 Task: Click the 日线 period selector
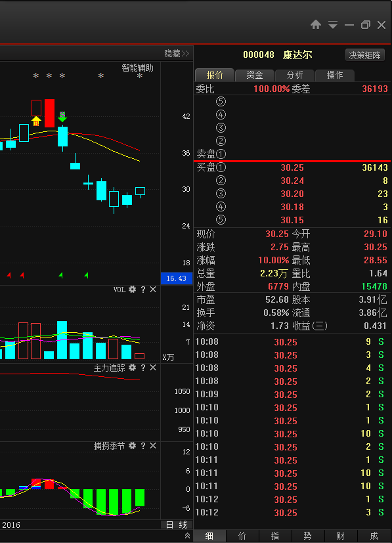tap(176, 525)
